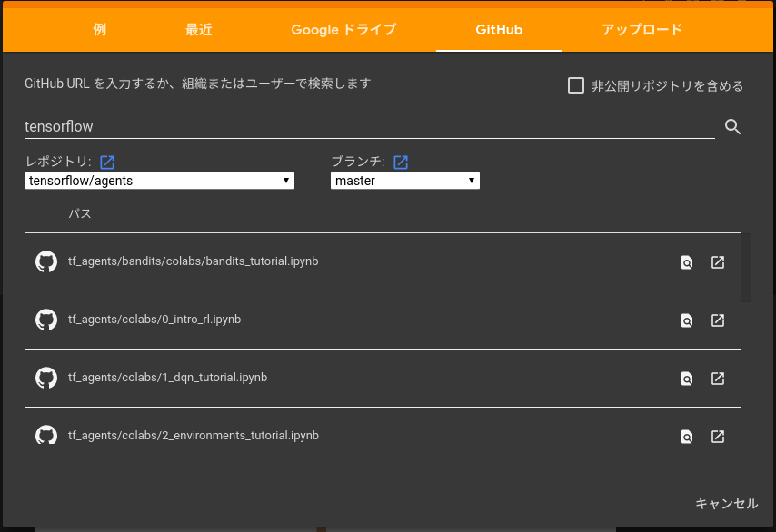
Task: Click GitHub logo beside 0_intro_rl.ipynb
Action: tap(46, 320)
